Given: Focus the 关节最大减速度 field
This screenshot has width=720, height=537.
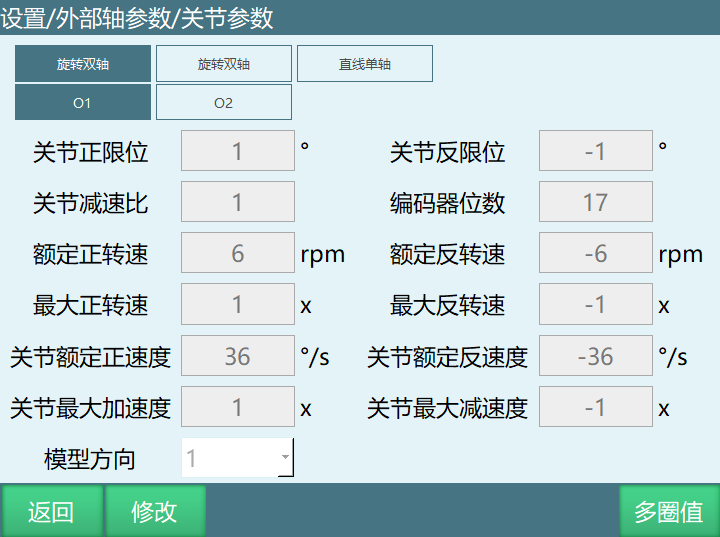Looking at the screenshot, I should [595, 407].
